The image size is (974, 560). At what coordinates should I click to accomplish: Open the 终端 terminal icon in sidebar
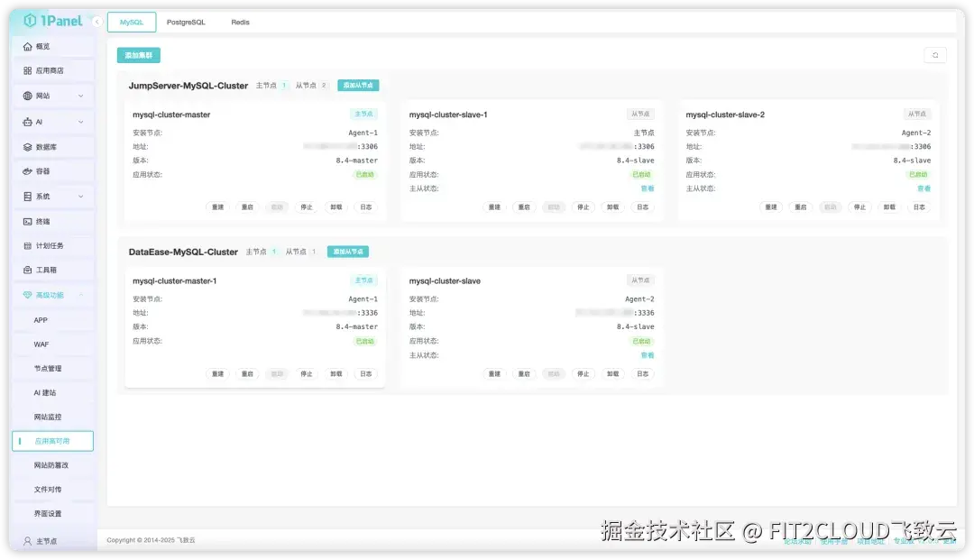27,222
